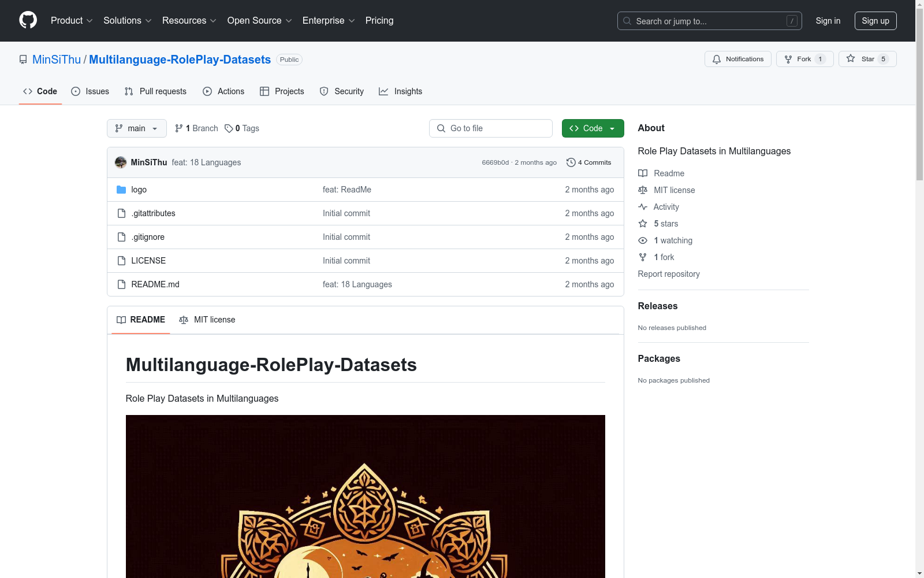Open the Product navigation menu
This screenshot has height=578, width=924.
click(x=72, y=20)
